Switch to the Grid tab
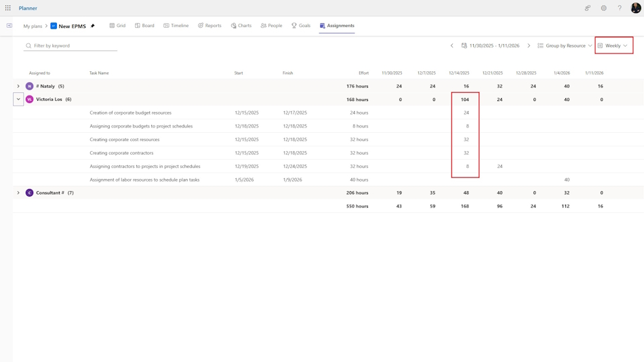644x362 pixels. (x=117, y=26)
